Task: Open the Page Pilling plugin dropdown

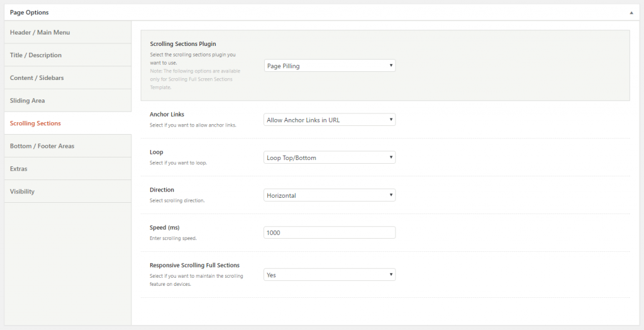Action: pyautogui.click(x=330, y=66)
